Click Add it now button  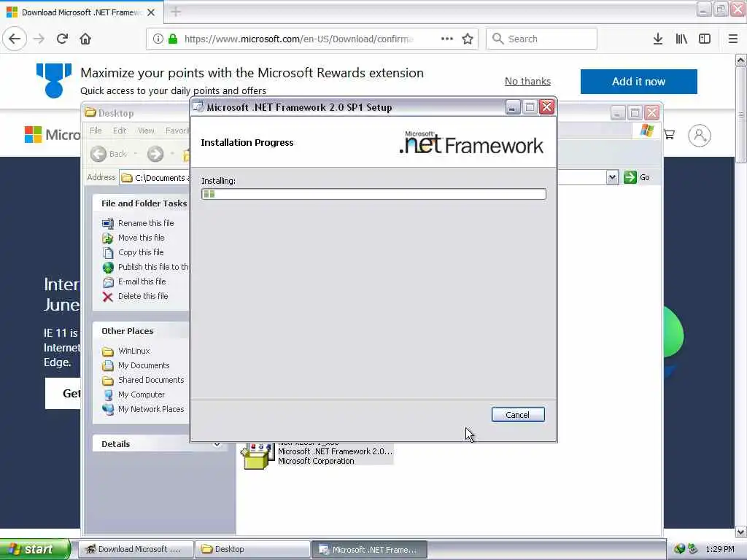click(x=638, y=82)
